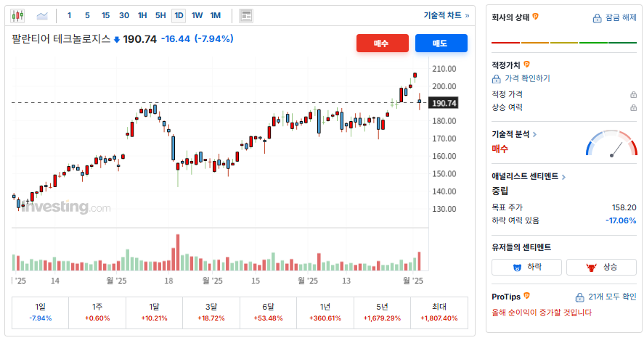Open the 기술적 차트 link
The height and width of the screenshot is (343, 644).
coord(446,16)
